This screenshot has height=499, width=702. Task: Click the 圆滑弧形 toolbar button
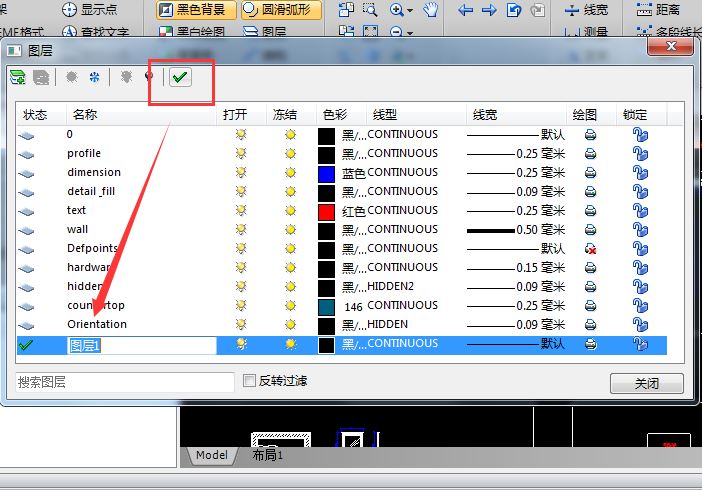pos(281,9)
